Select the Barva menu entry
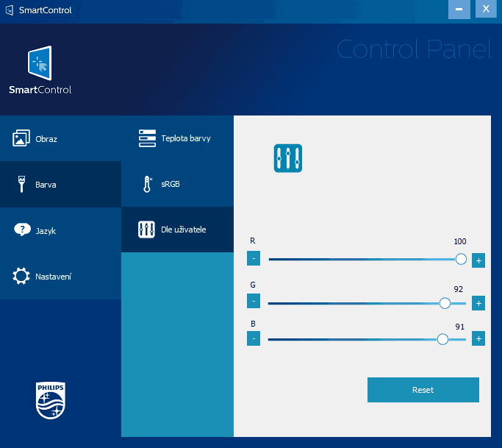 click(x=60, y=184)
